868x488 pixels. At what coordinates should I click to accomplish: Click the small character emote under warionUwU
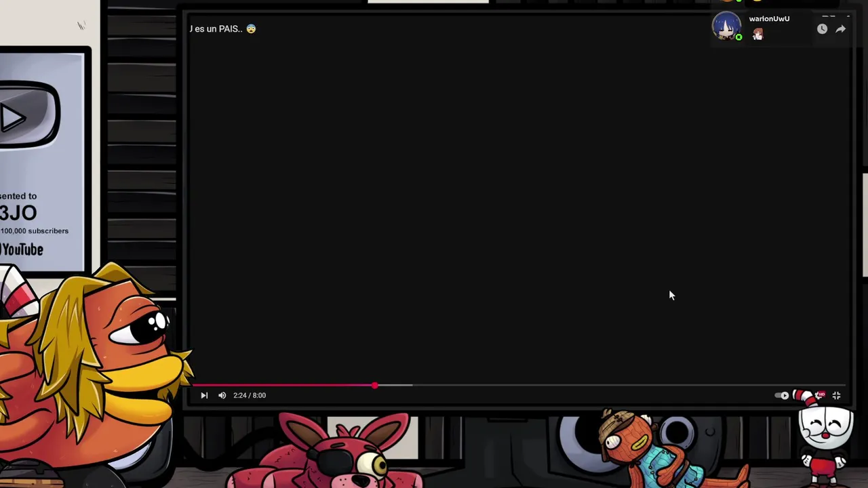click(x=757, y=35)
